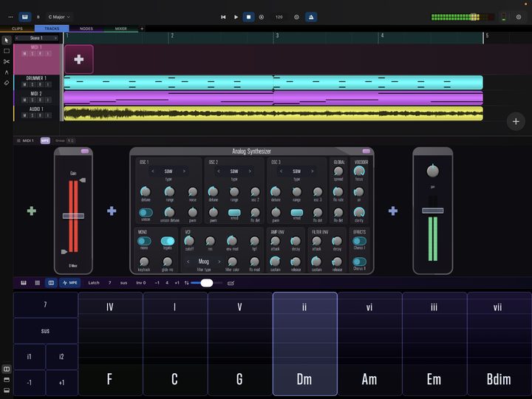Image resolution: width=532 pixels, height=399 pixels.
Task: Select the rectangle selection tool
Action: 7,51
